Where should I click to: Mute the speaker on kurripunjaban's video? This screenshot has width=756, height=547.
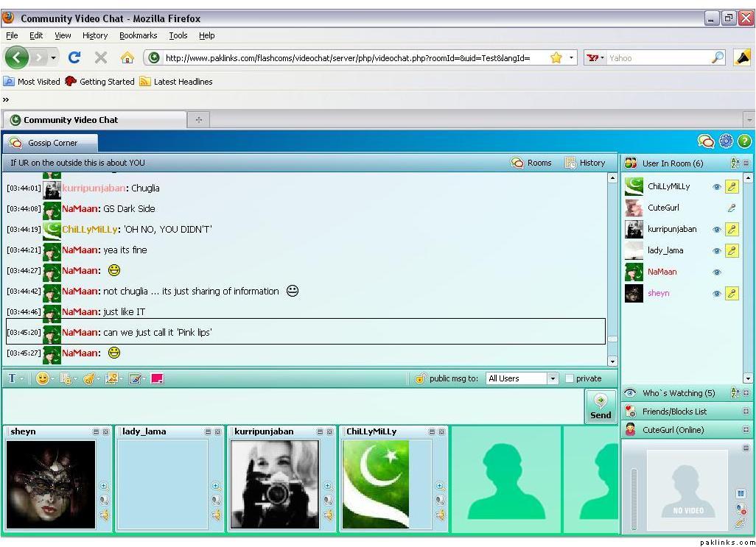(328, 515)
